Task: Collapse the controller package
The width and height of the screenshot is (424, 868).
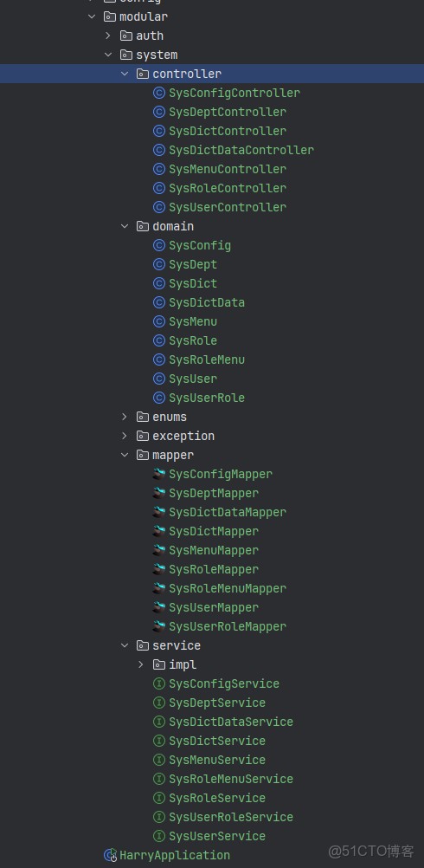Action: 125,74
